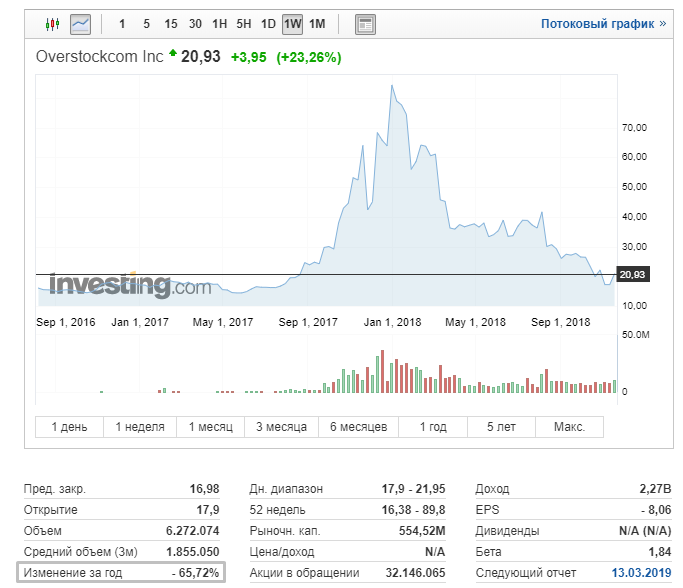Open the news table overlay icon

(x=365, y=24)
